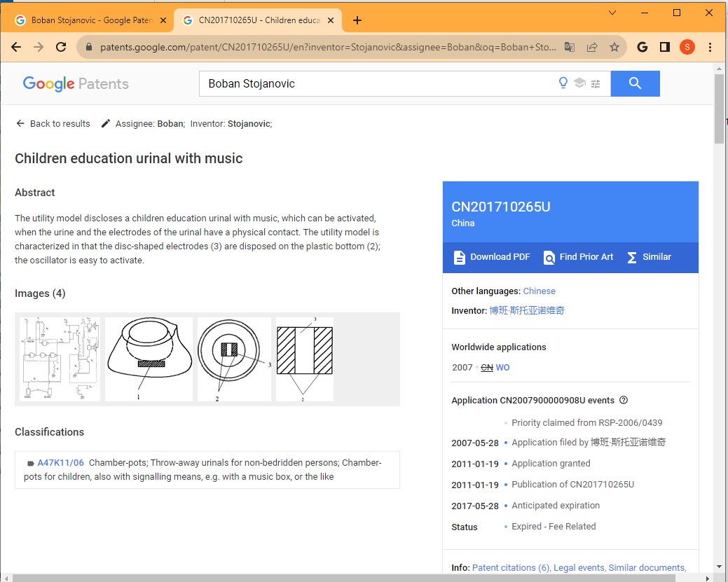Switch to Boban Stojanovic - Google Patents tab
The width and height of the screenshot is (728, 582).
[92, 20]
